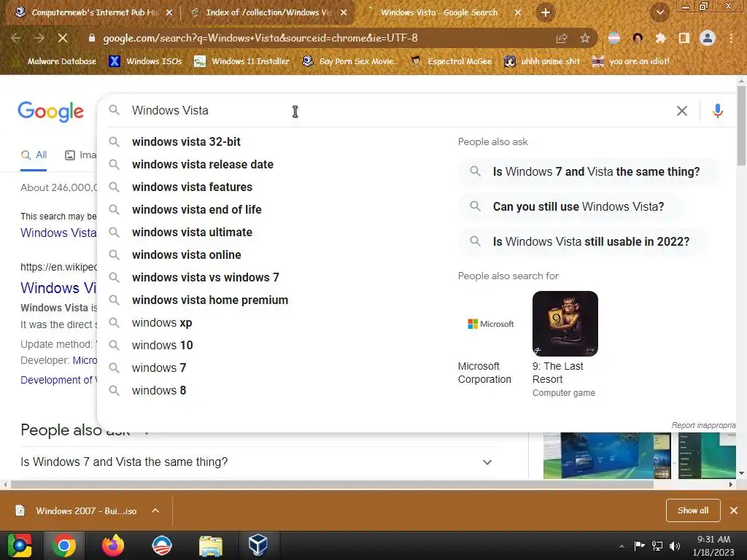Close the downloads bar
Screen dimensions: 747x560
point(734,510)
